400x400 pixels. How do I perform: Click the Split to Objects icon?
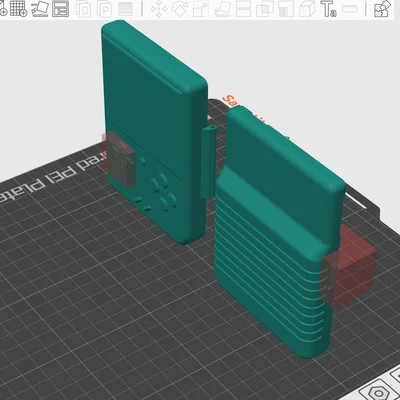point(83,9)
